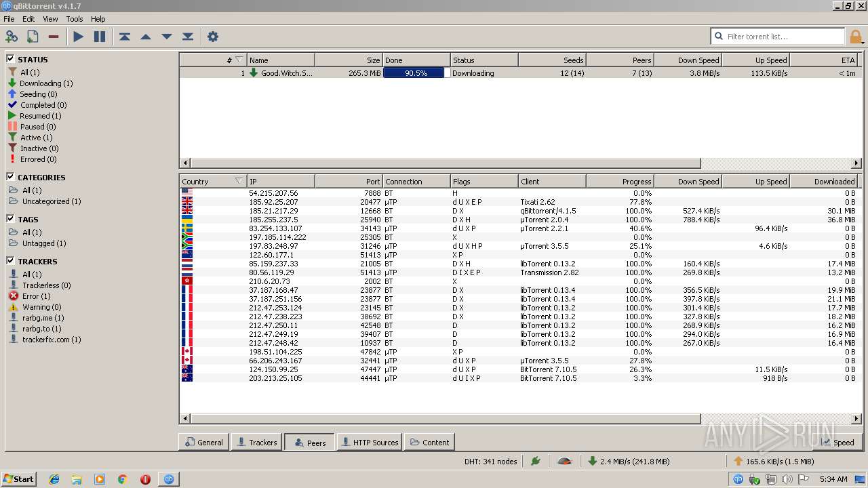Filter by trackerfix.com (1) tracker
Image resolution: width=868 pixels, height=488 pixels.
52,340
